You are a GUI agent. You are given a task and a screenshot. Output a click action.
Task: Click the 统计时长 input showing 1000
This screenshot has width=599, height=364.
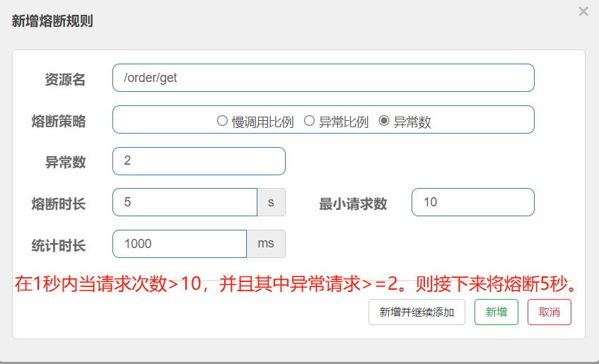(x=179, y=244)
